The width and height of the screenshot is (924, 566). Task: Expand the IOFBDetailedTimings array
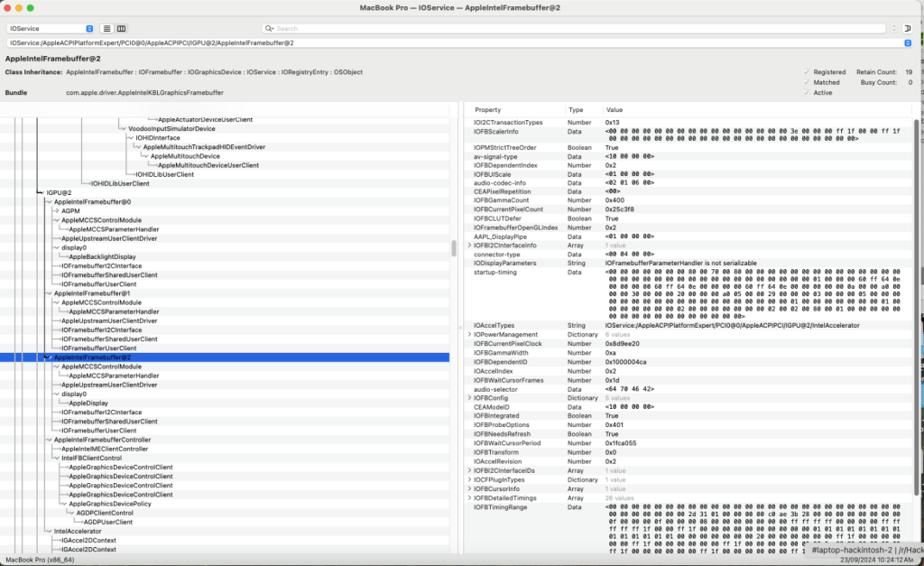point(468,498)
